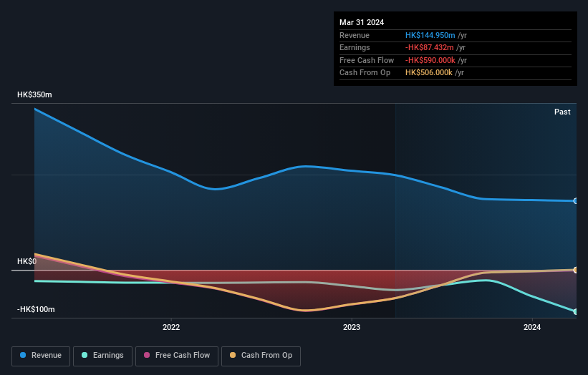Toggle the Earnings legend button
Image resolution: width=588 pixels, height=375 pixels.
102,356
